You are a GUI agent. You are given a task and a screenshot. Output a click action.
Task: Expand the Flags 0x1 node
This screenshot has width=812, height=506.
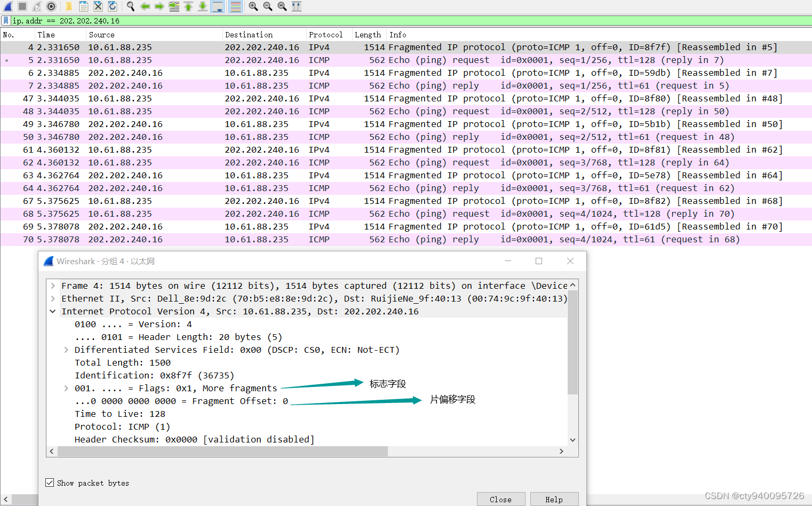click(x=66, y=389)
